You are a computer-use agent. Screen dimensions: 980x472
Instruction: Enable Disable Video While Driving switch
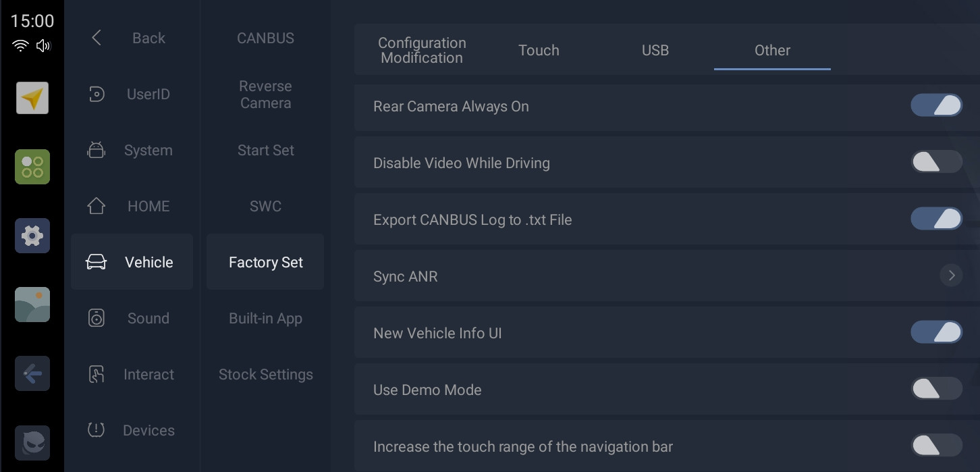point(936,162)
